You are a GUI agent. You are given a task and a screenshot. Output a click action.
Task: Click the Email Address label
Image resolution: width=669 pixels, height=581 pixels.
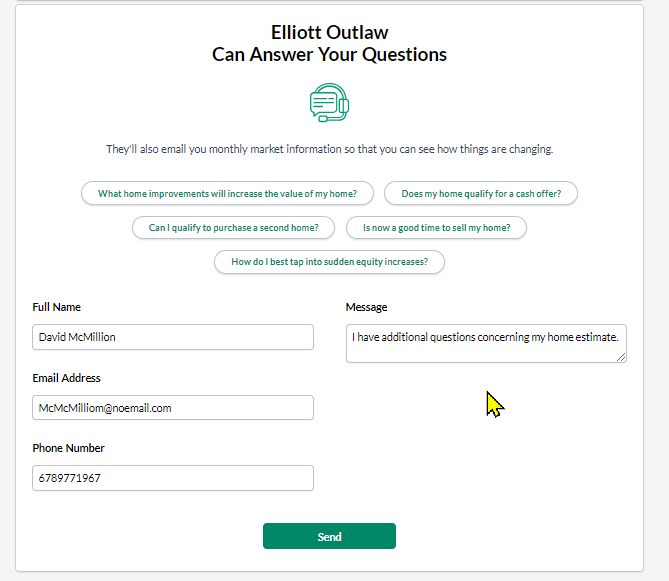tap(67, 378)
